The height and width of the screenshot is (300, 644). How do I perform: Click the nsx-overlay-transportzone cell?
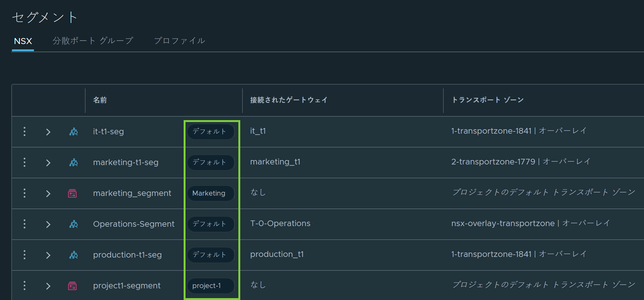click(531, 223)
